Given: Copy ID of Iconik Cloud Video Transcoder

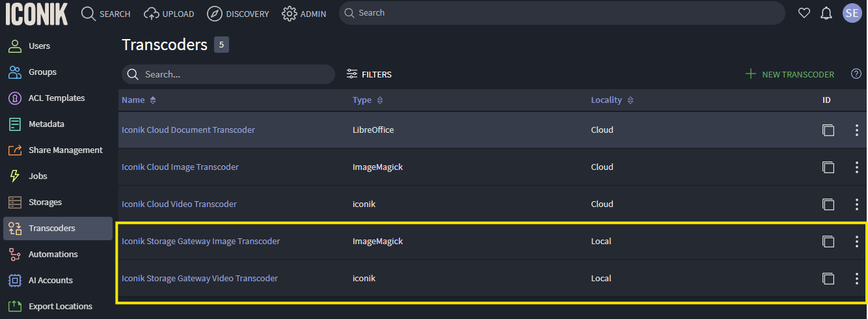Looking at the screenshot, I should click(828, 204).
